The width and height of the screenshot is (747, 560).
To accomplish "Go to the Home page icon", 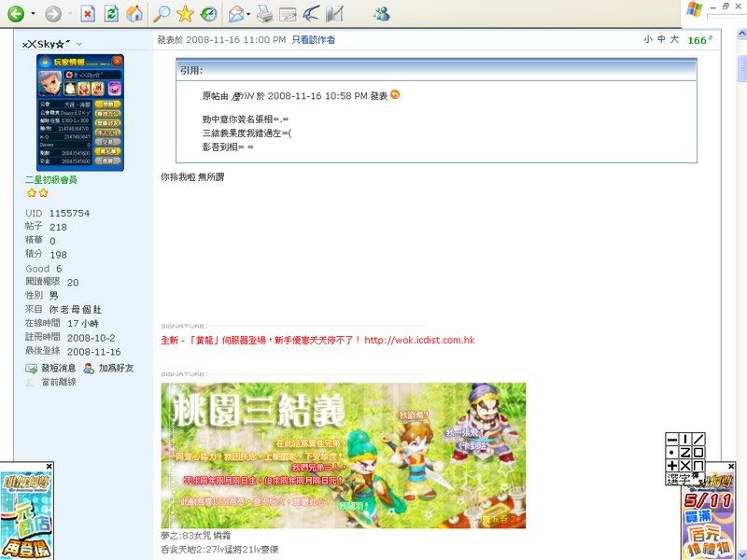I will 134,13.
